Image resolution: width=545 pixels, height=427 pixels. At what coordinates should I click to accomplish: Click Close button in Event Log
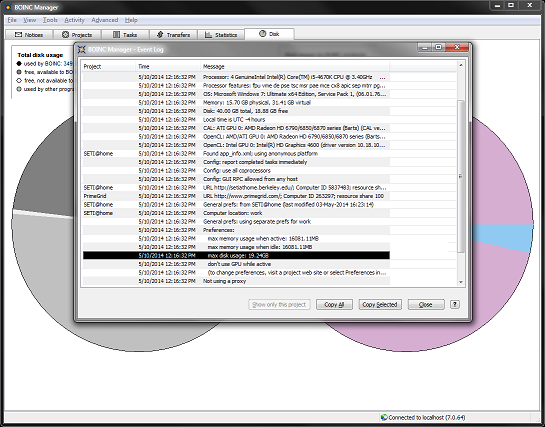point(426,304)
